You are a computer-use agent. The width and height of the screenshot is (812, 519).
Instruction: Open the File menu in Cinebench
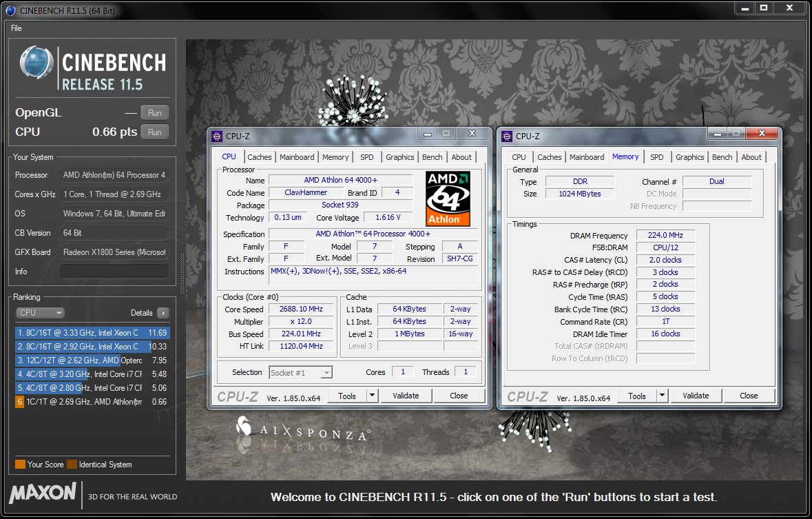16,28
